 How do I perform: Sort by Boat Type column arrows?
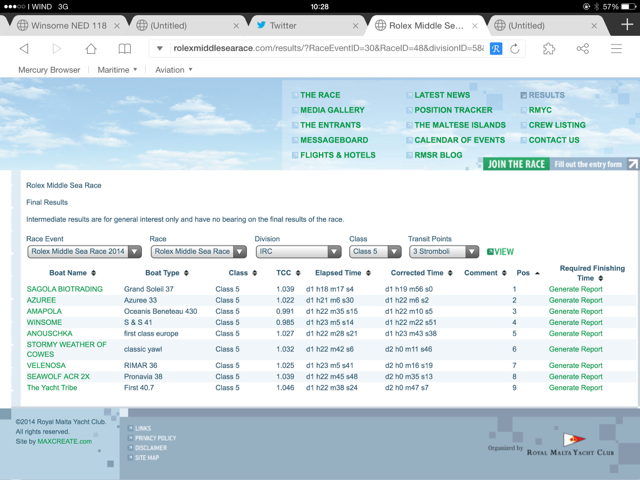[x=186, y=273]
